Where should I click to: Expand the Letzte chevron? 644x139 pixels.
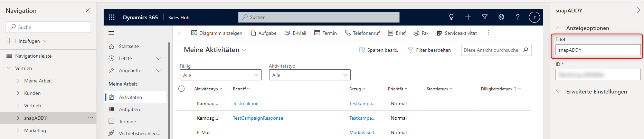pos(159,58)
